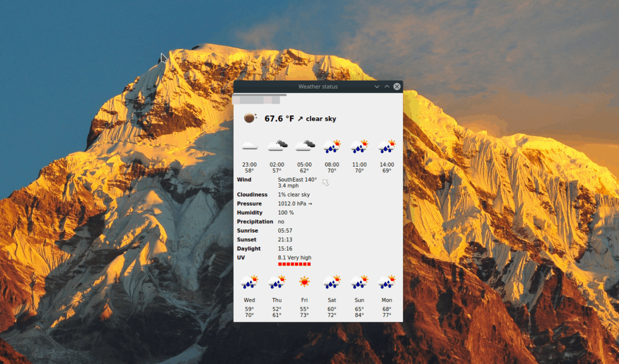Click the 05:00 time label
The height and width of the screenshot is (364, 619).
click(304, 164)
